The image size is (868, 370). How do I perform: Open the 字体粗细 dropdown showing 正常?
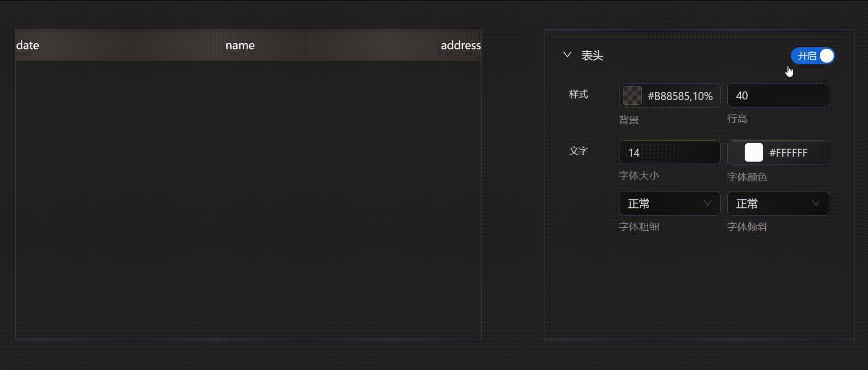click(x=669, y=203)
